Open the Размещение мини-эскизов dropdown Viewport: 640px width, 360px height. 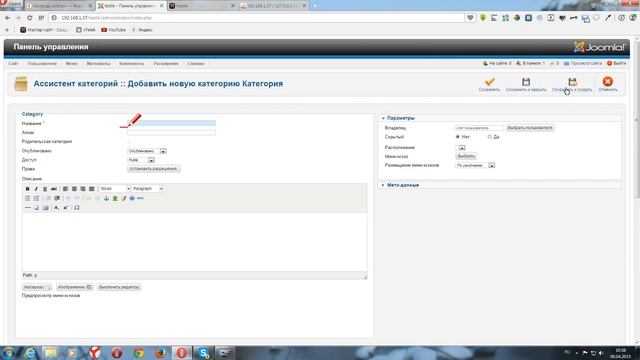(475, 165)
